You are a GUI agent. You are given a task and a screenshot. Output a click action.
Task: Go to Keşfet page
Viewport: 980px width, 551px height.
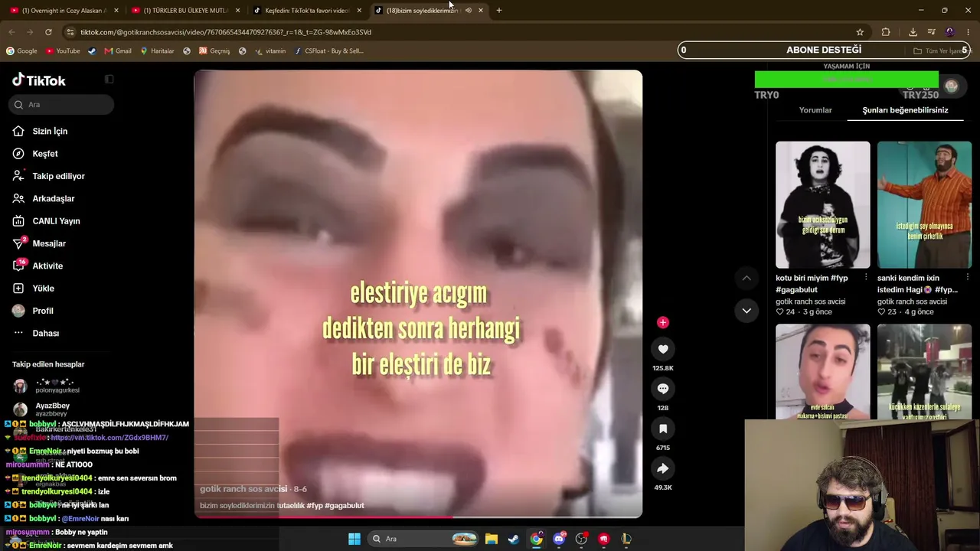click(44, 154)
